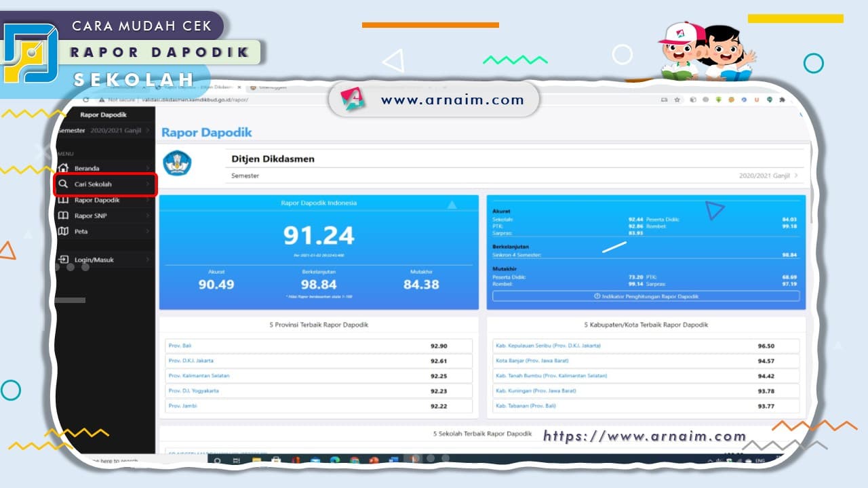Screen dimensions: 868x488
Task: Click the Cari Sekolah magnifier icon
Action: pyautogui.click(x=63, y=184)
